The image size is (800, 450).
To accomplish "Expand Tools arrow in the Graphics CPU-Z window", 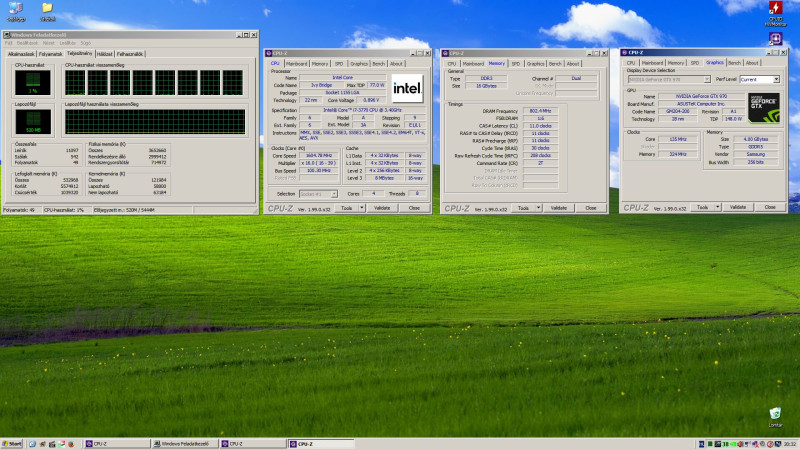I will coord(717,207).
